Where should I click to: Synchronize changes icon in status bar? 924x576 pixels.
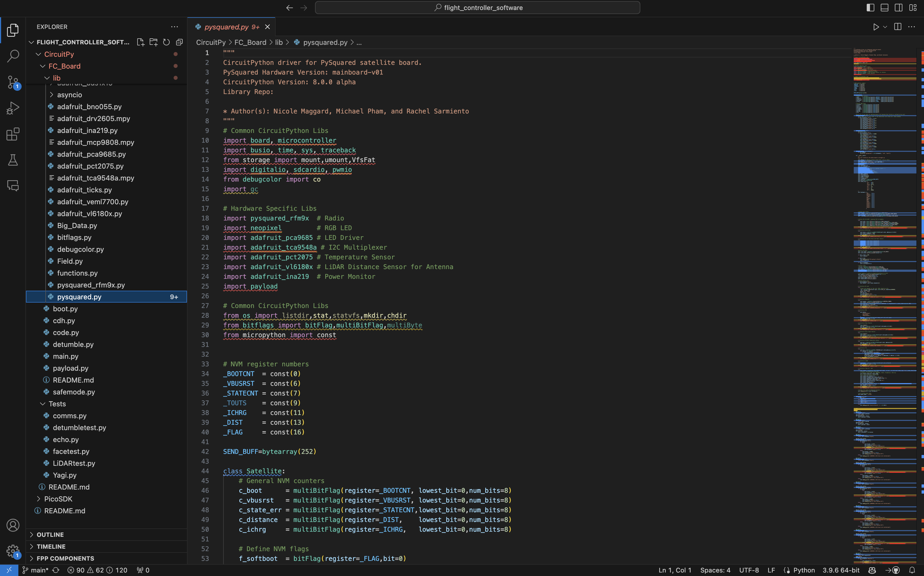[56, 570]
